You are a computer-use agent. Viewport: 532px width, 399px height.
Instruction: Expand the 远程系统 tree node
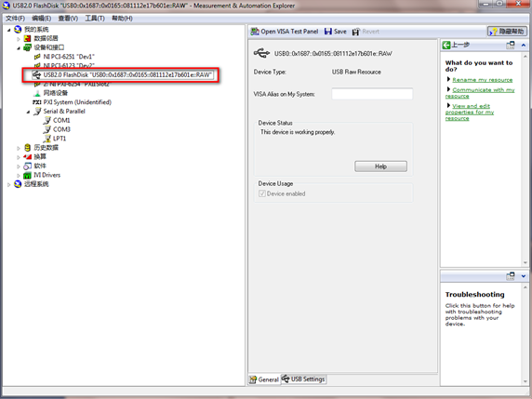[x=8, y=184]
